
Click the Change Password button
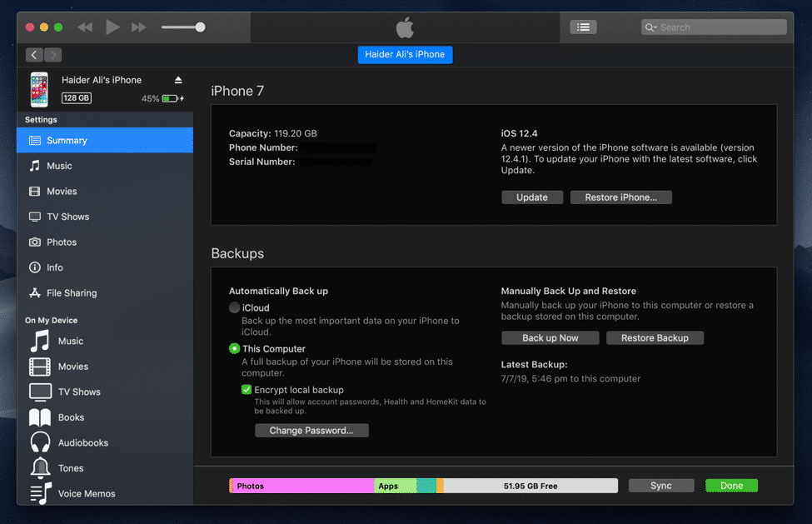[x=311, y=430]
